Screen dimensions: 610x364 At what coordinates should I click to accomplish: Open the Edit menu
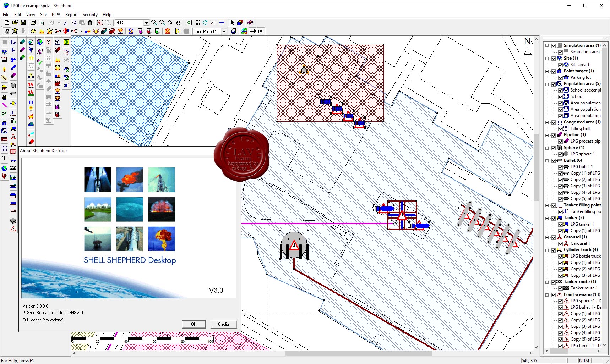pos(18,15)
